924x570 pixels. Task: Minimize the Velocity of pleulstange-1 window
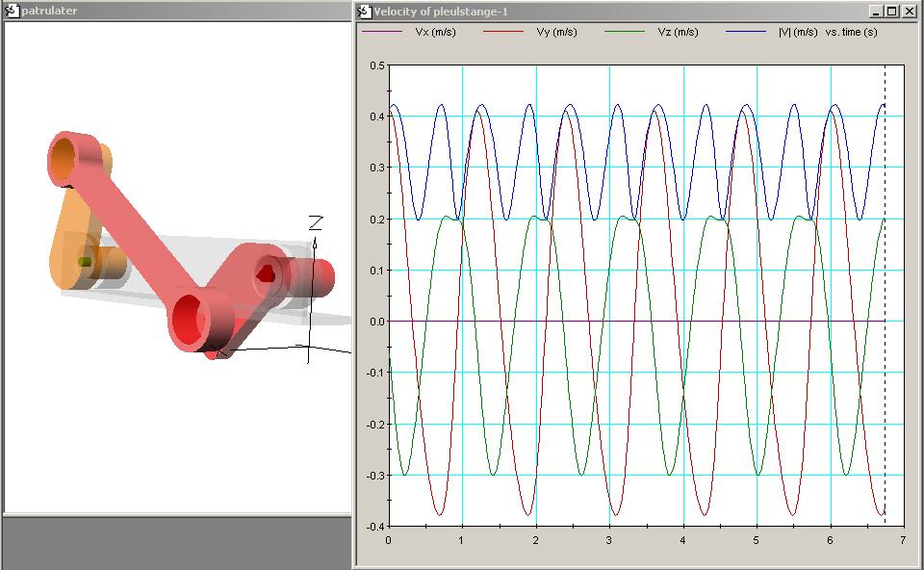[876, 12]
